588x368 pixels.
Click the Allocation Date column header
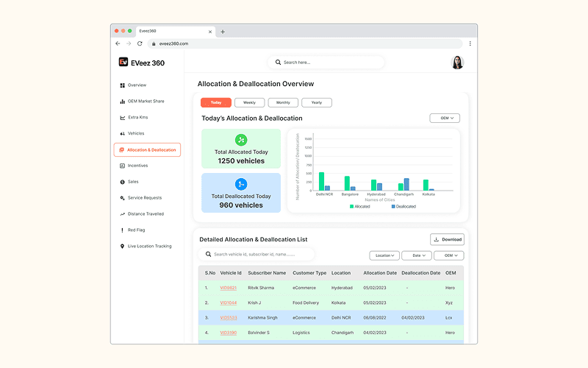(x=380, y=273)
